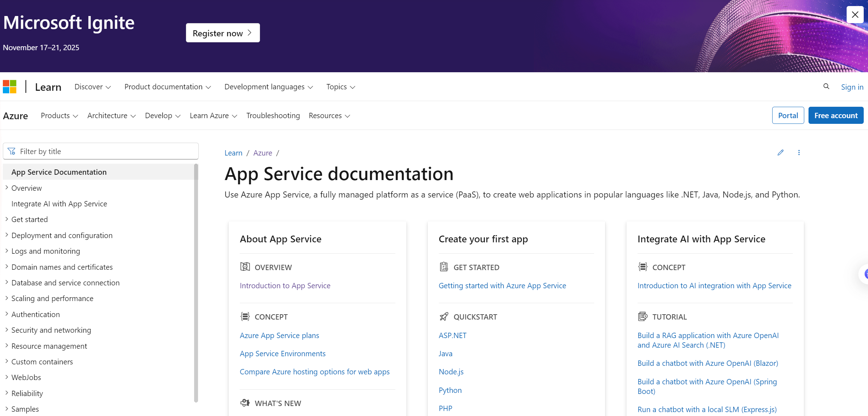Click the sidebar vertical scrollbar

[196, 283]
